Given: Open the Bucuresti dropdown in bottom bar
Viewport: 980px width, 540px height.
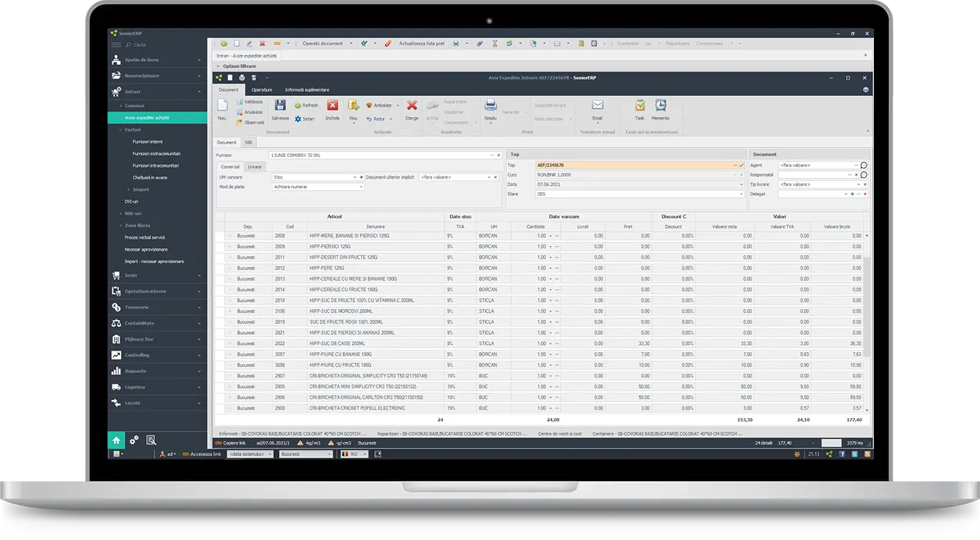Looking at the screenshot, I should pyautogui.click(x=330, y=454).
